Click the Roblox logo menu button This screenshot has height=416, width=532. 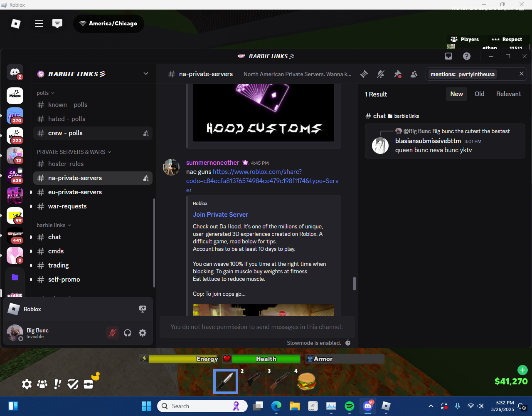coord(16,24)
